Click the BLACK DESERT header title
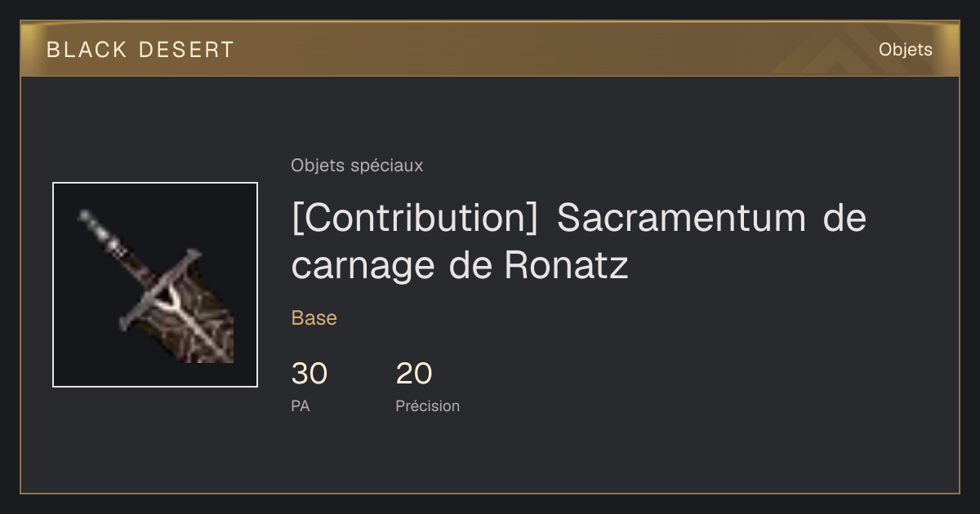 pyautogui.click(x=140, y=50)
